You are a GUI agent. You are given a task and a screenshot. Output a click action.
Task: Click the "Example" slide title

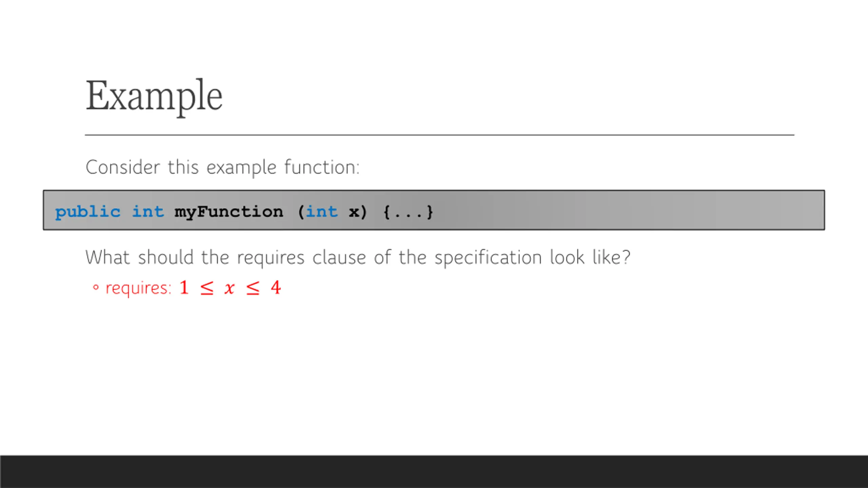pyautogui.click(x=154, y=97)
